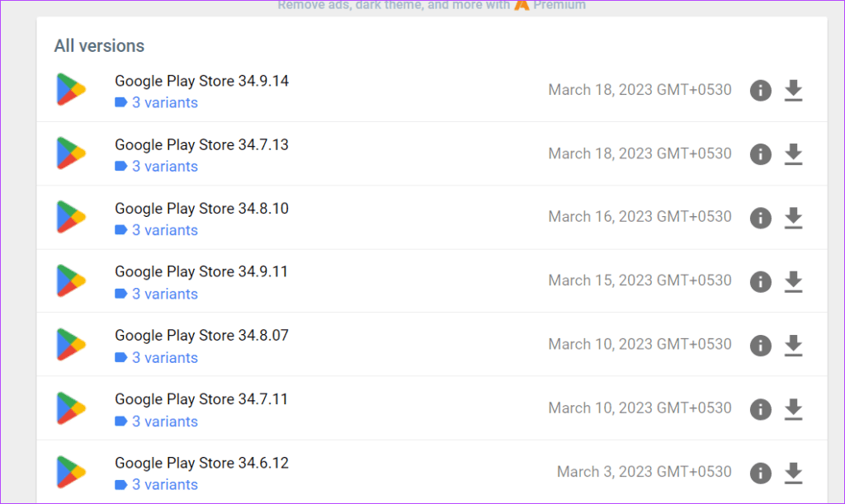Screen dimensions: 845x504
Task: Open info for Google Play Store 34.9.11
Action: click(x=760, y=281)
